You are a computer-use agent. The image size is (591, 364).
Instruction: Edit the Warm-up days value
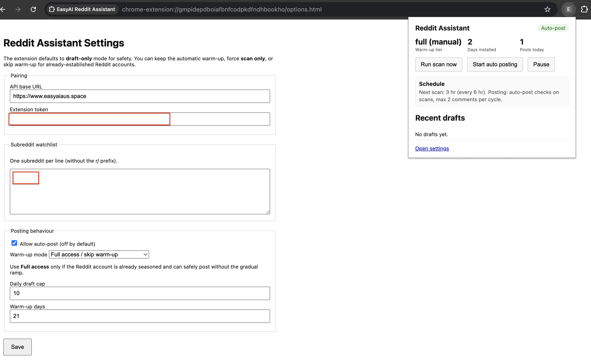pos(140,316)
